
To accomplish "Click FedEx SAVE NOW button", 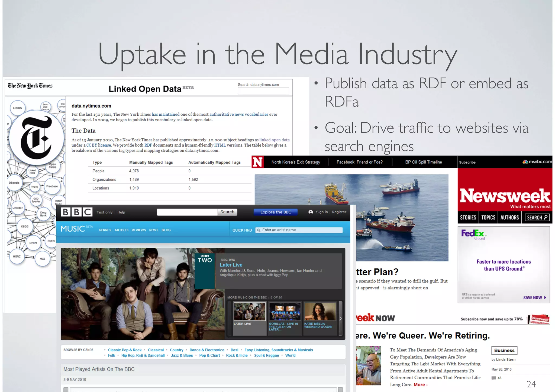I will coord(534,297).
